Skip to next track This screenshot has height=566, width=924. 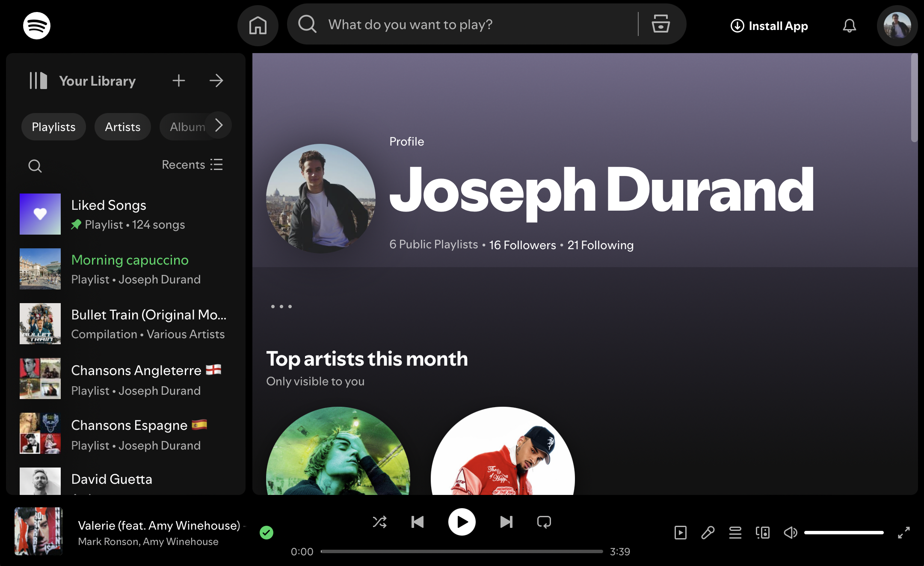click(x=506, y=522)
